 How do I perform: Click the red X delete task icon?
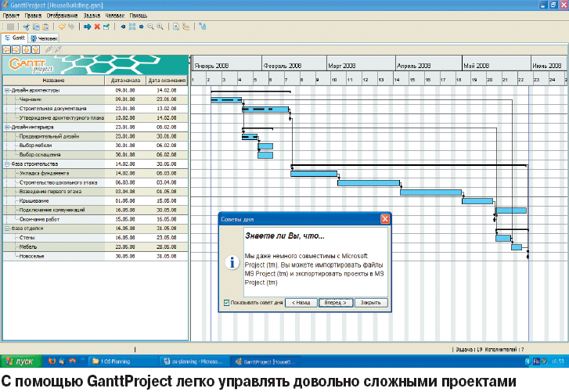pyautogui.click(x=96, y=26)
